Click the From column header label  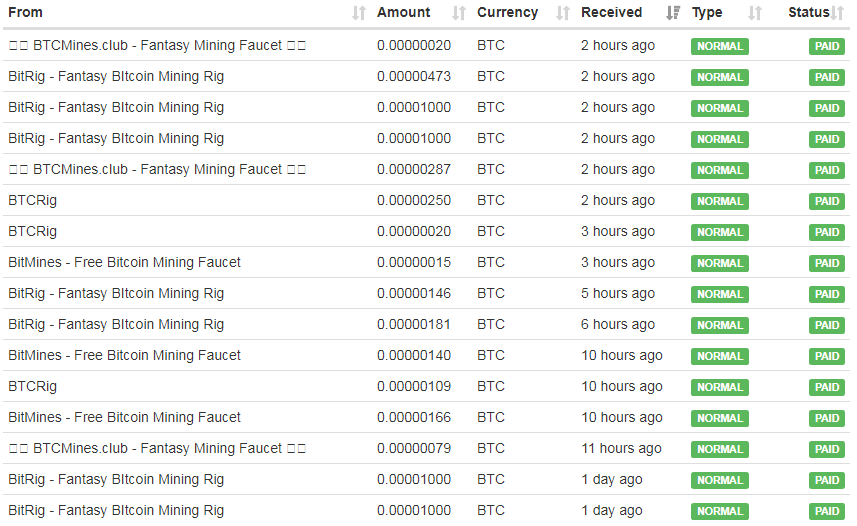(26, 13)
